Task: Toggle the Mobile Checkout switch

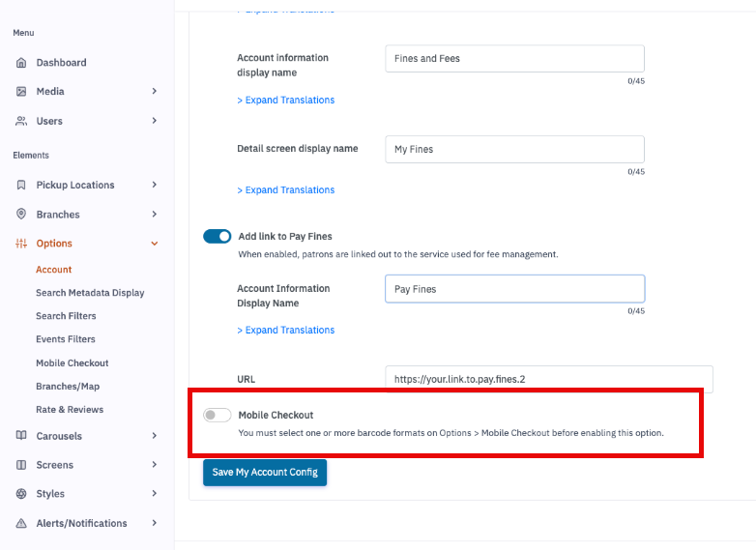Action: point(218,415)
